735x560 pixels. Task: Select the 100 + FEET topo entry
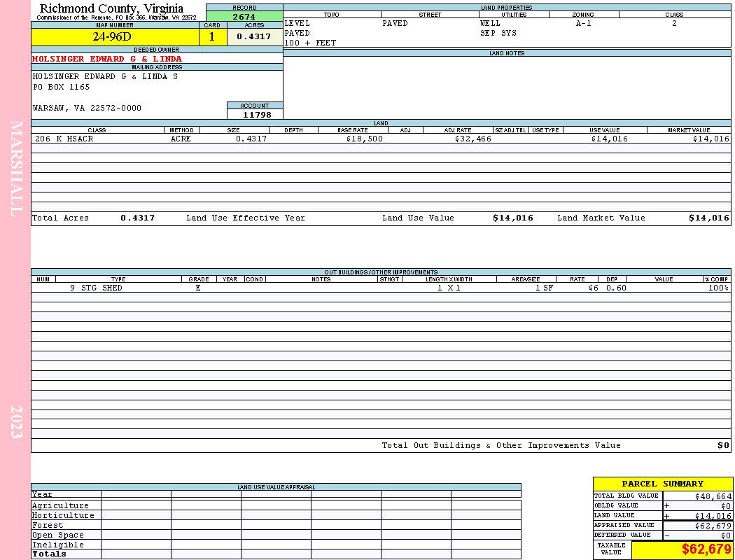pyautogui.click(x=310, y=43)
